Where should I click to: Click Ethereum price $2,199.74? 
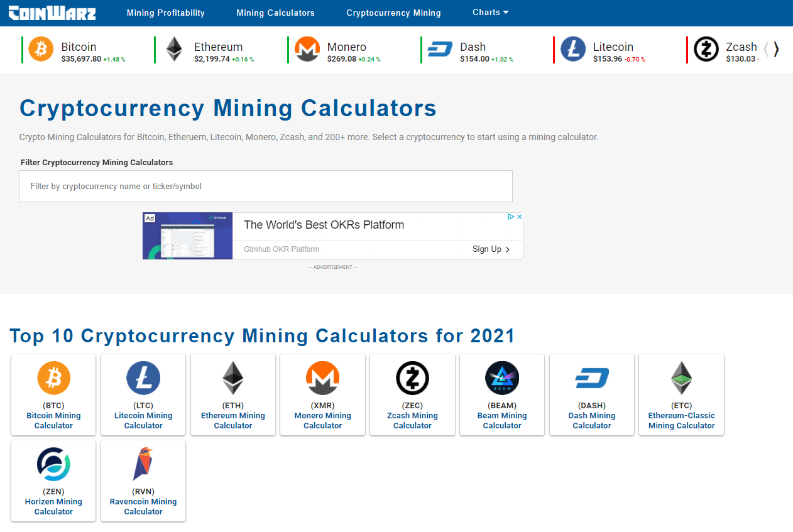pyautogui.click(x=212, y=59)
